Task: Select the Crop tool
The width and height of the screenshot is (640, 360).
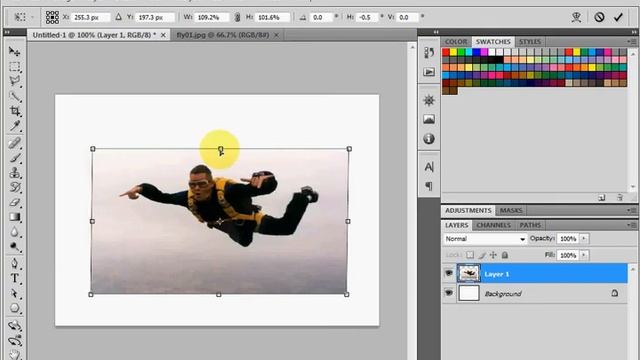Action: tap(14, 111)
